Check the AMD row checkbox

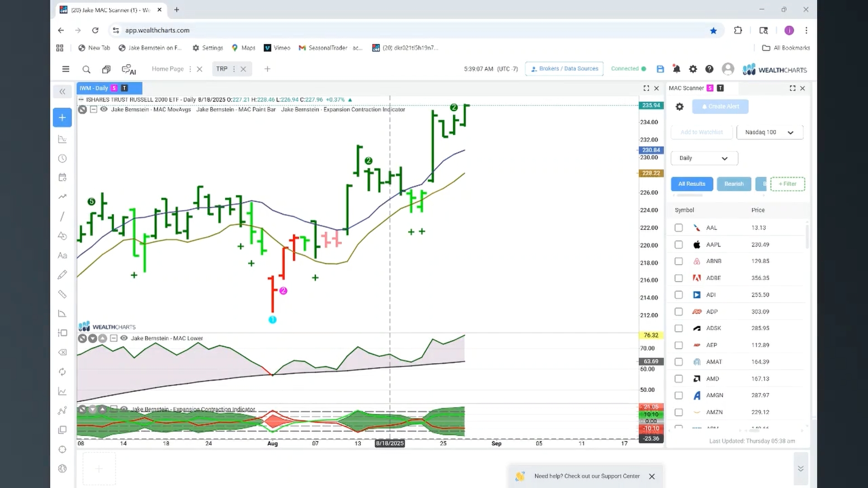679,379
